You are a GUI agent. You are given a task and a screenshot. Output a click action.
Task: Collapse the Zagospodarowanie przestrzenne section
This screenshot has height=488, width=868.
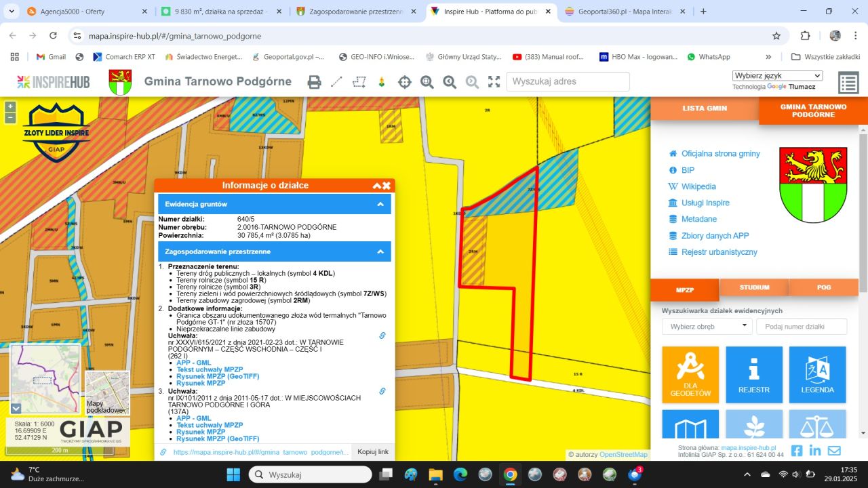tap(380, 251)
